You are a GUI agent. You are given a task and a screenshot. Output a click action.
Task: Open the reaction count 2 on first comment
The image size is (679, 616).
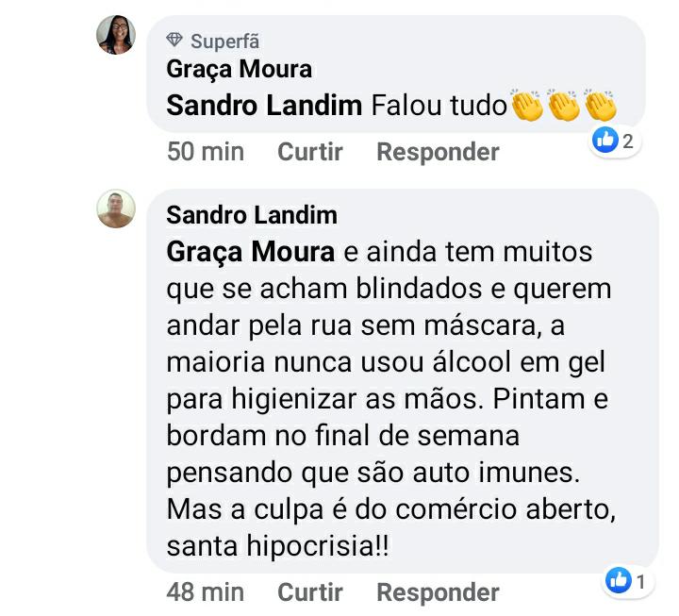pyautogui.click(x=628, y=142)
